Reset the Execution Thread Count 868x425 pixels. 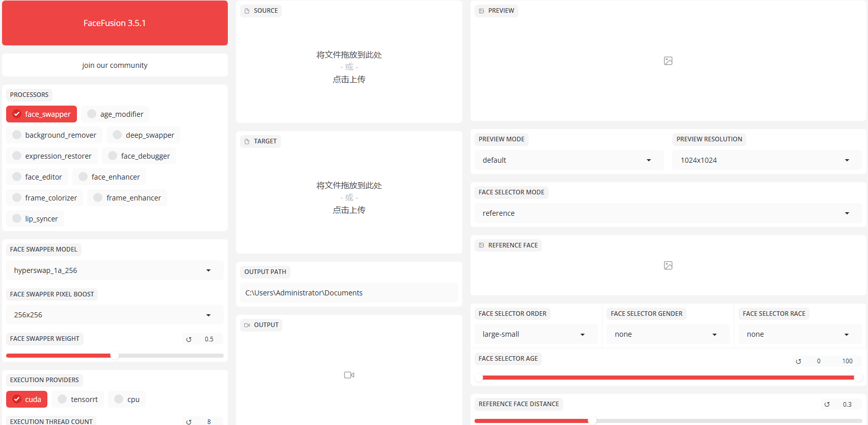pos(189,422)
